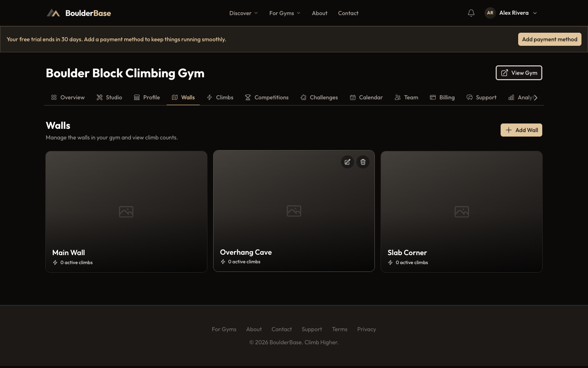Click the external-link icon in View Gym
Screen dimensions: 588x368
click(x=505, y=73)
